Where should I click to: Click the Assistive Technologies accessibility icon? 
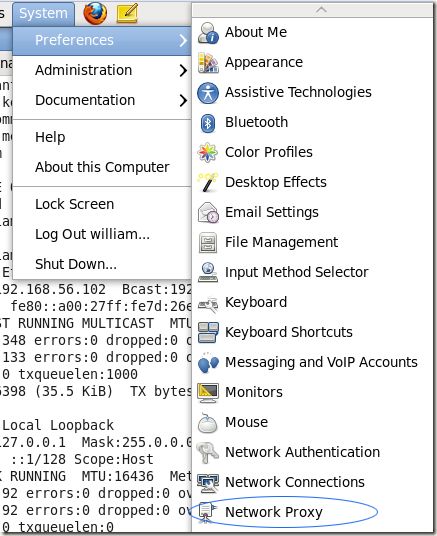click(208, 93)
